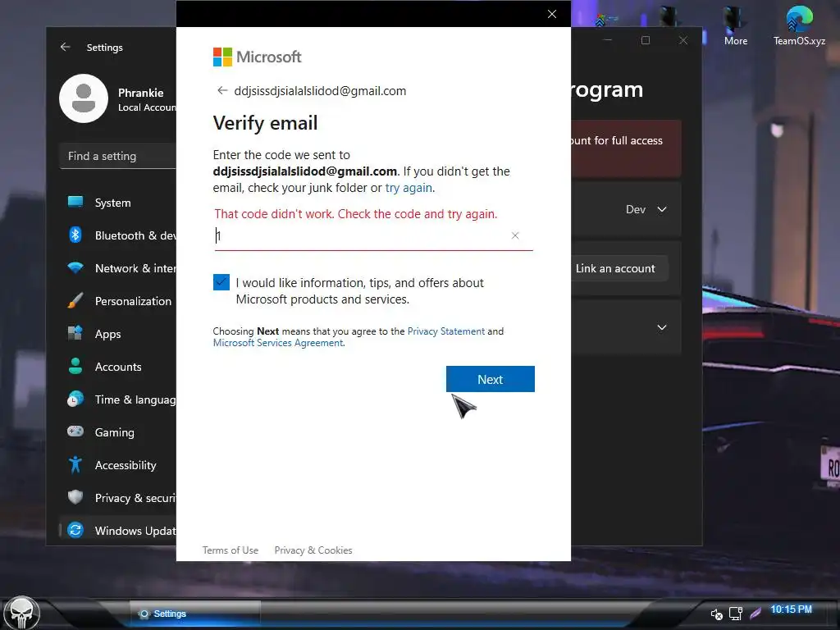Open the TeamOS.xyz desktop shortcut

tap(799, 25)
